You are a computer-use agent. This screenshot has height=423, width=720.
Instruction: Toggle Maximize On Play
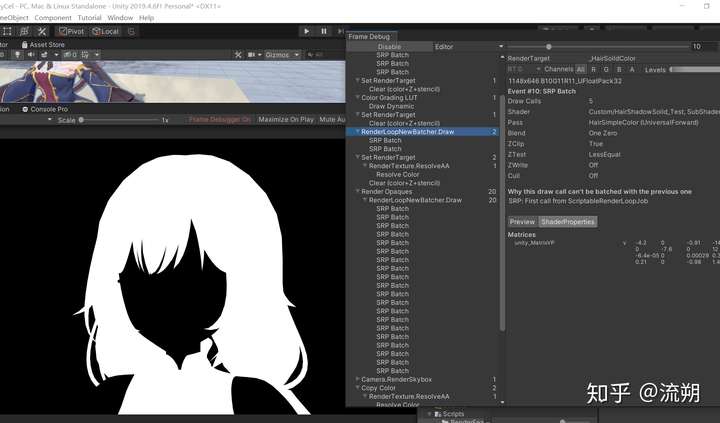[286, 120]
